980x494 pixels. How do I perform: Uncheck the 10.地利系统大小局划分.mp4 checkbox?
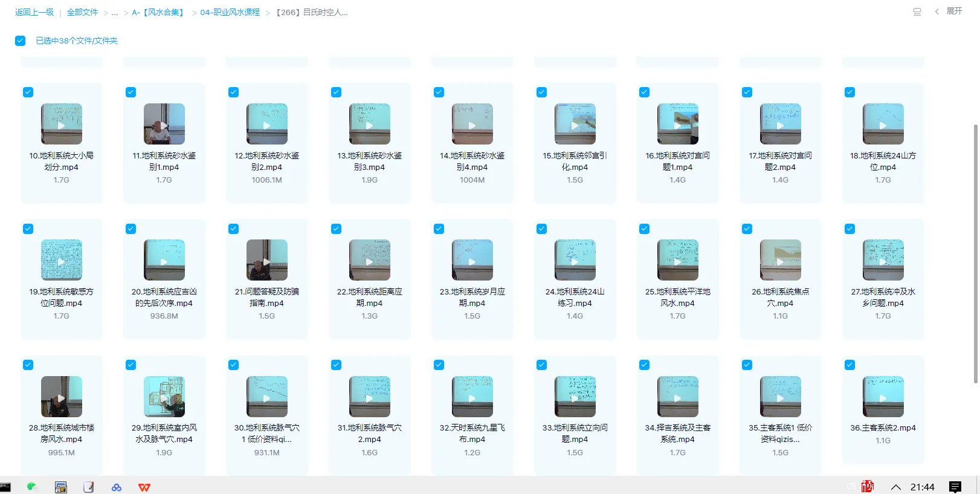tap(28, 93)
